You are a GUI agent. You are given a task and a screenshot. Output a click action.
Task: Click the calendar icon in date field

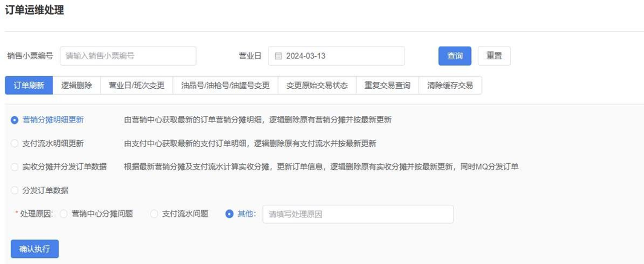tap(278, 56)
